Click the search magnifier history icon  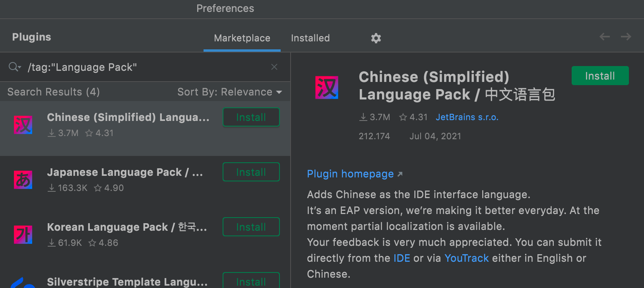(x=15, y=67)
